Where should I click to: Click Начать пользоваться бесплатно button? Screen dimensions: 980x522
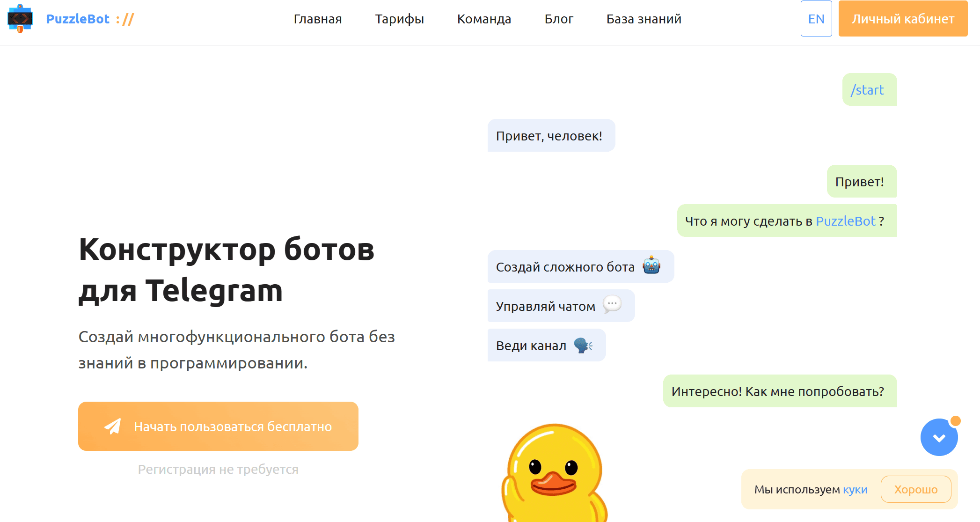218,426
